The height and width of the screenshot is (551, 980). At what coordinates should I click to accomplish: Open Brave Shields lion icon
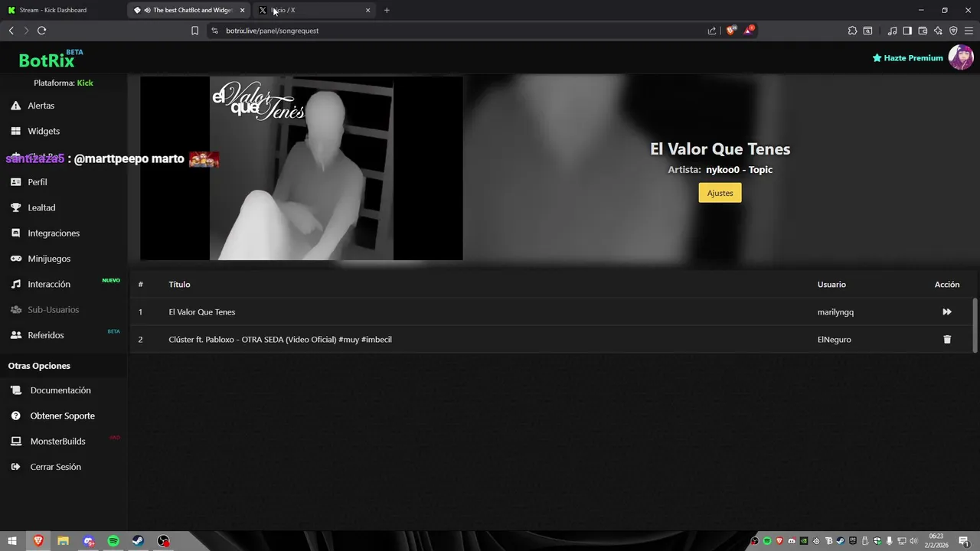731,31
